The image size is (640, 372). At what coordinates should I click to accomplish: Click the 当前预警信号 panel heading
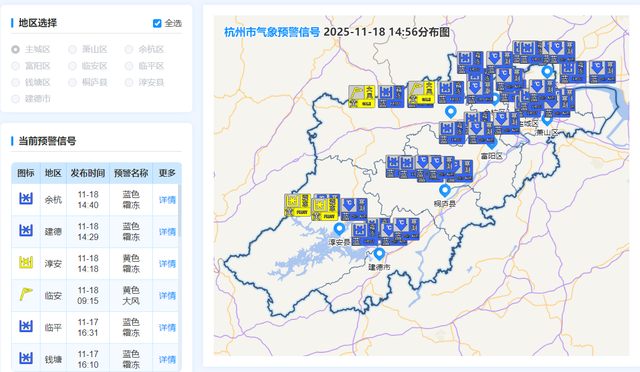coord(47,141)
